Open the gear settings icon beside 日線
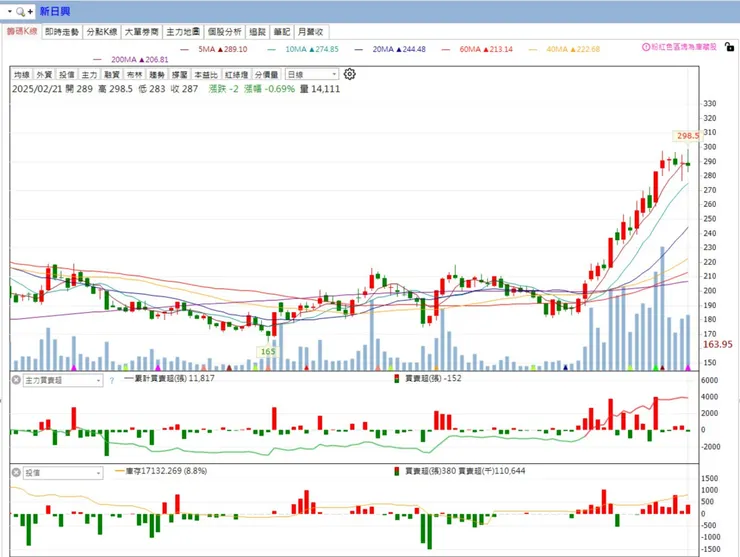This screenshot has height=557, width=740. pyautogui.click(x=349, y=74)
